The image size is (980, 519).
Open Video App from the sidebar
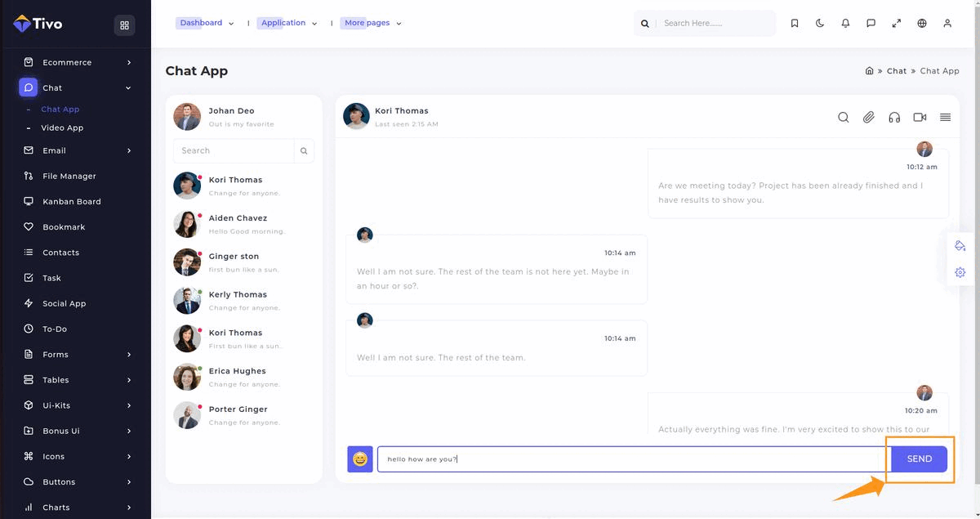click(x=62, y=128)
